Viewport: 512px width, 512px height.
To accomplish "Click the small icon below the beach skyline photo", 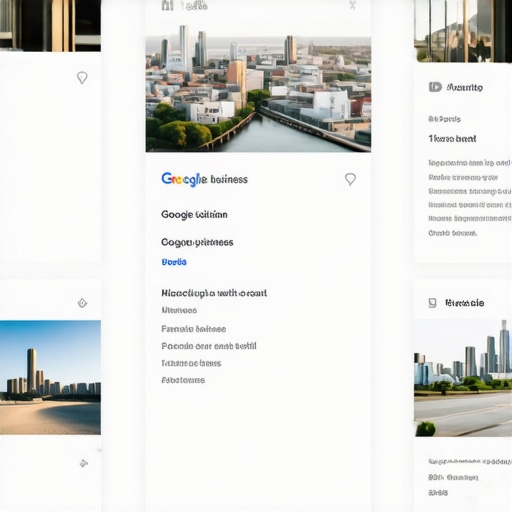I will (x=84, y=463).
